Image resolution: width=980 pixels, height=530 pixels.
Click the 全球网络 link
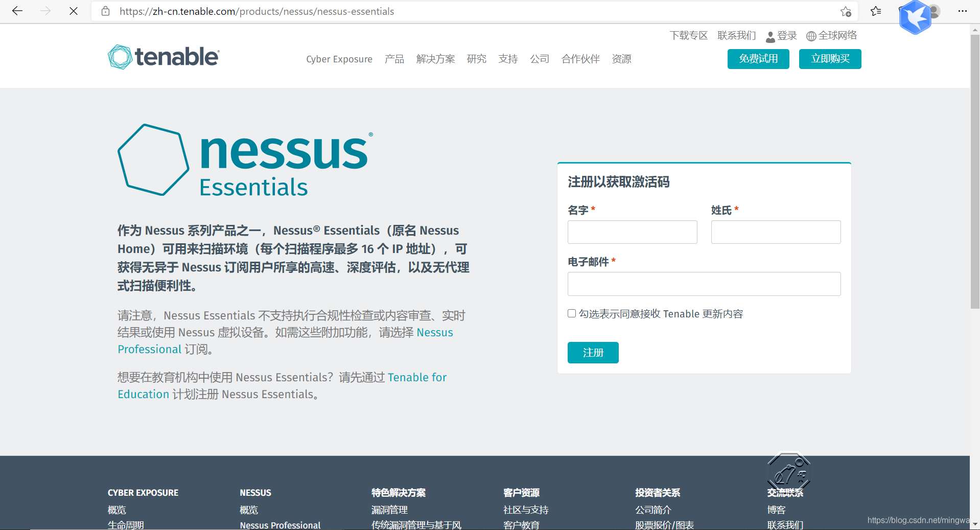click(838, 35)
